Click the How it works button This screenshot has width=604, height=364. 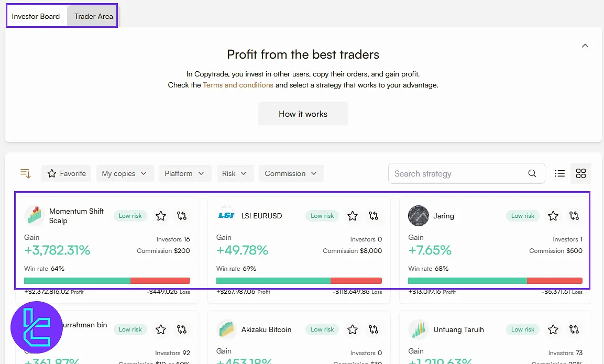[303, 114]
